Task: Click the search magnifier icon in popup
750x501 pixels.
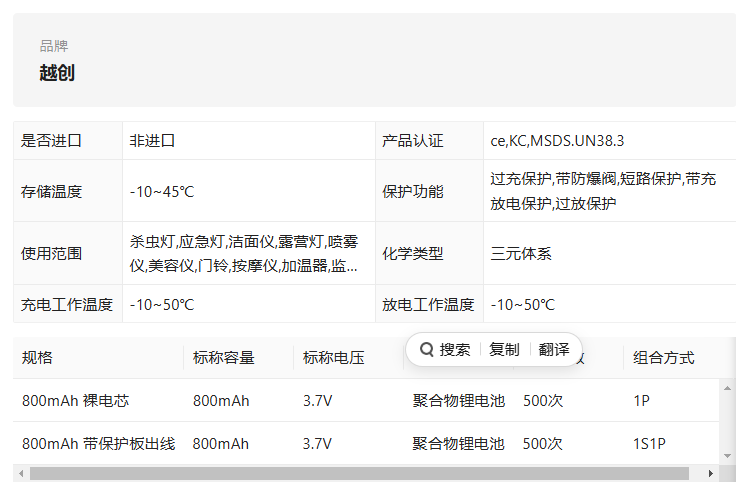Action: 426,349
